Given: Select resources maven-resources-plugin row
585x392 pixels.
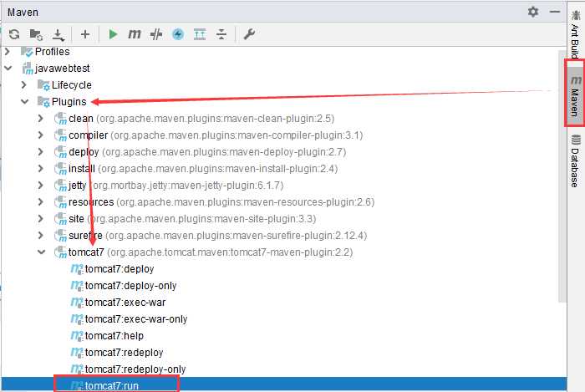Looking at the screenshot, I should coord(221,201).
